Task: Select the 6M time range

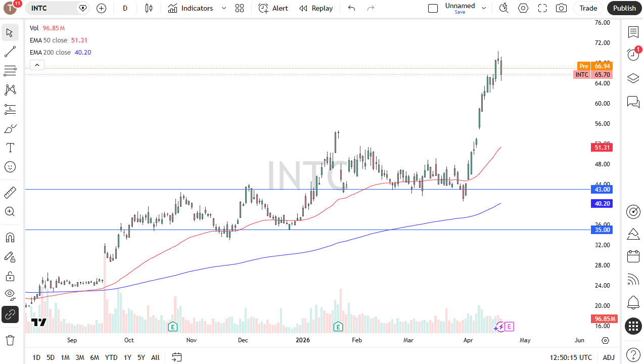Action: [95, 357]
